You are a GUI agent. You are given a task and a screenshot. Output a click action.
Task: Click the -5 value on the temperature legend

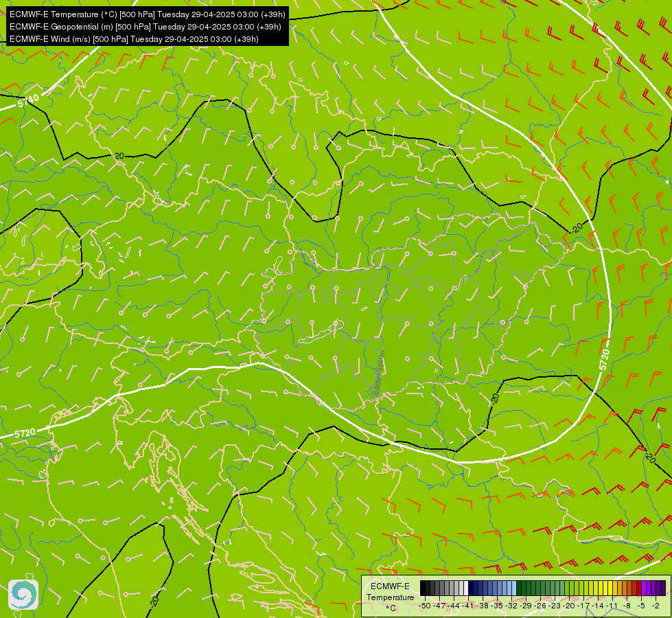click(x=641, y=606)
